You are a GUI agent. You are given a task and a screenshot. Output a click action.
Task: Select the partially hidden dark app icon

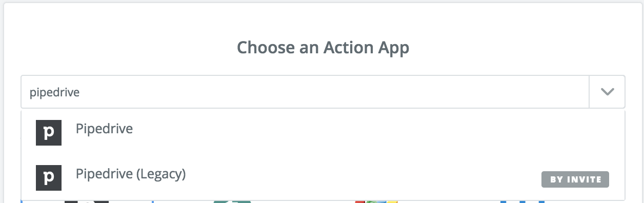[x=86, y=201]
